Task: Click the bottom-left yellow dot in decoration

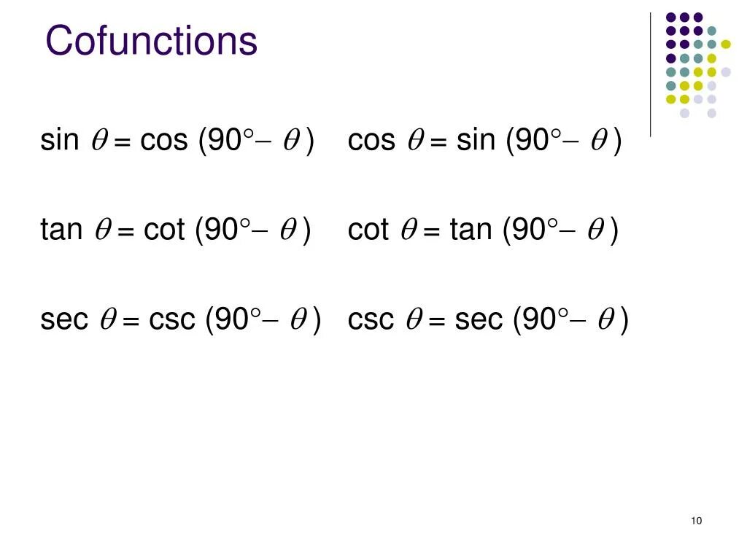Action: [x=671, y=99]
